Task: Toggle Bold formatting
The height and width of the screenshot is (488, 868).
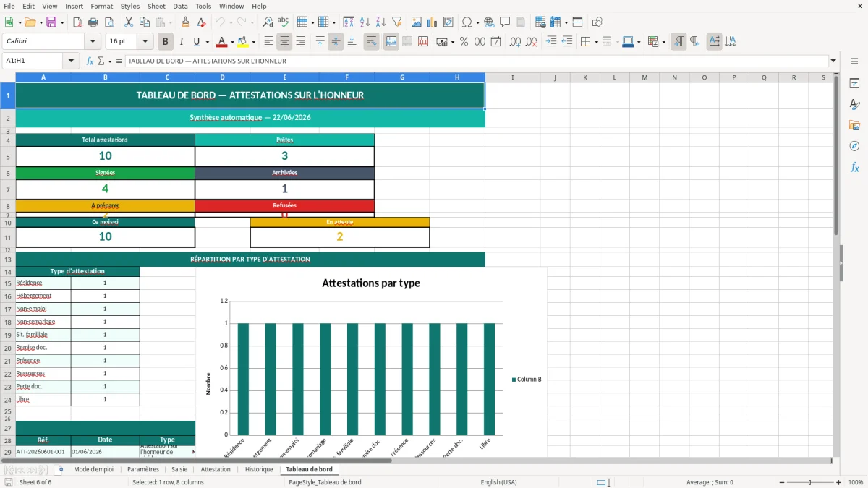Action: tap(166, 42)
